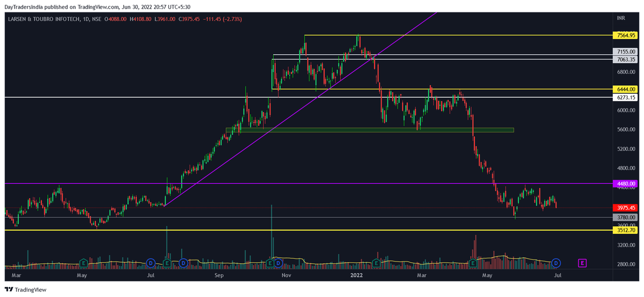Click the 2800.00 tick on the price axis

[625, 264]
